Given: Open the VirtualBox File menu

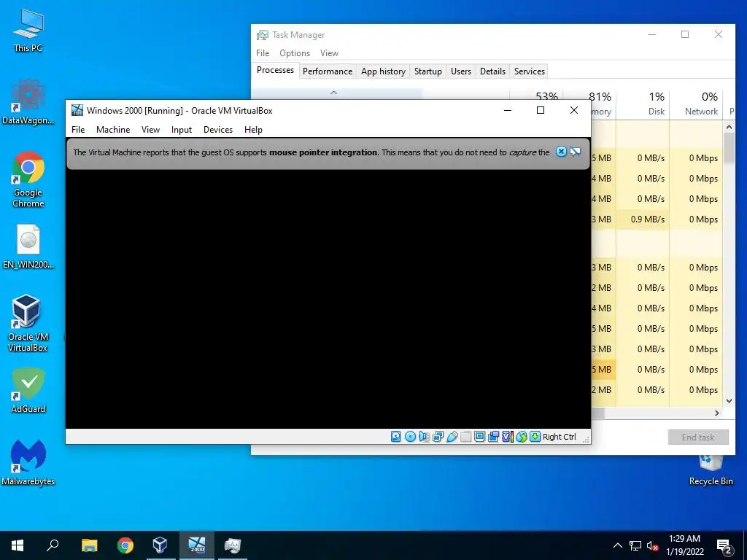Looking at the screenshot, I should [x=78, y=130].
